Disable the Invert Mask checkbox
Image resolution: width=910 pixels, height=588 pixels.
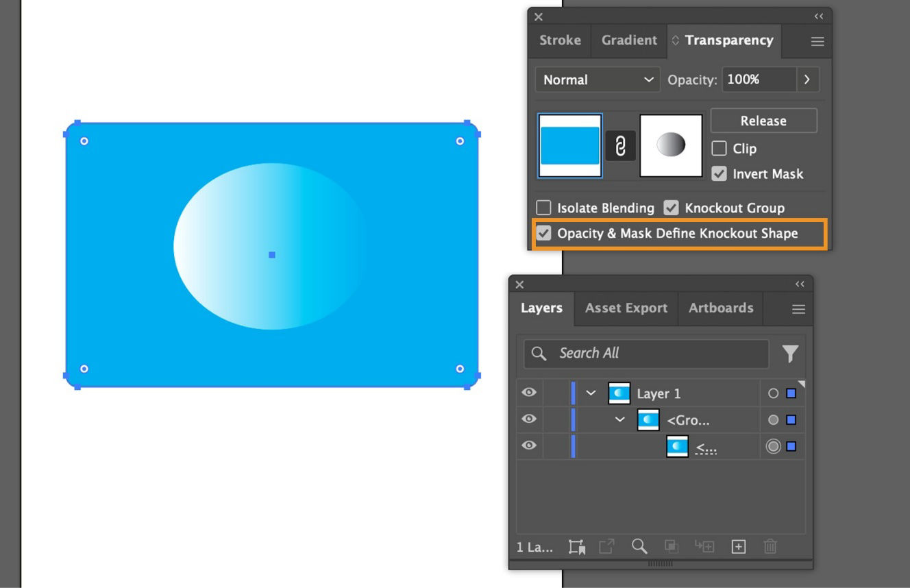pos(718,173)
